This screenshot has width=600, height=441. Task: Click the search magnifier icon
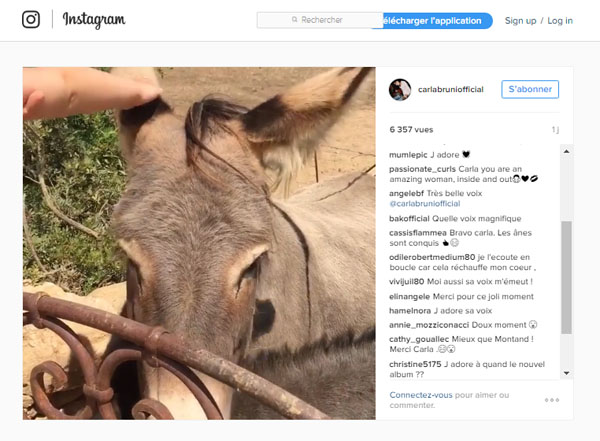295,20
